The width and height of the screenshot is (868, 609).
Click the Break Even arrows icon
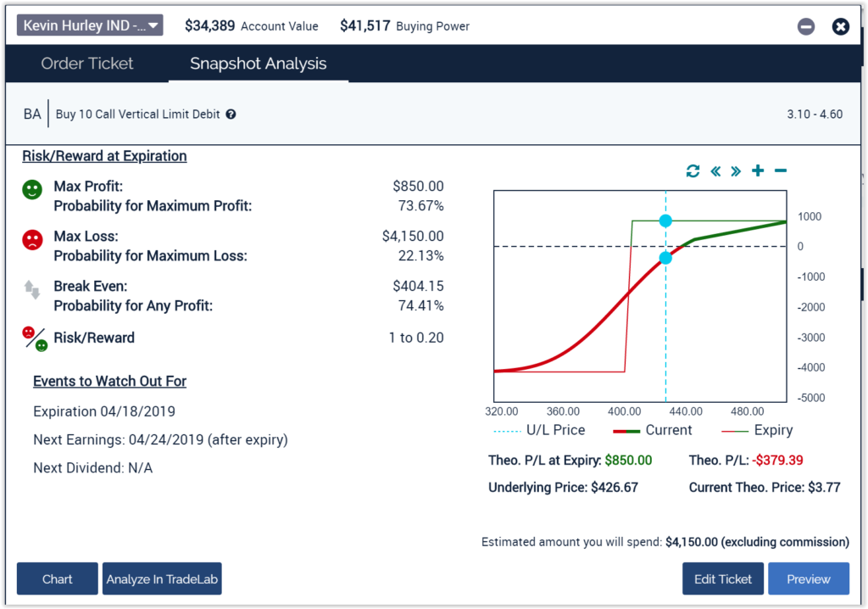pos(32,289)
